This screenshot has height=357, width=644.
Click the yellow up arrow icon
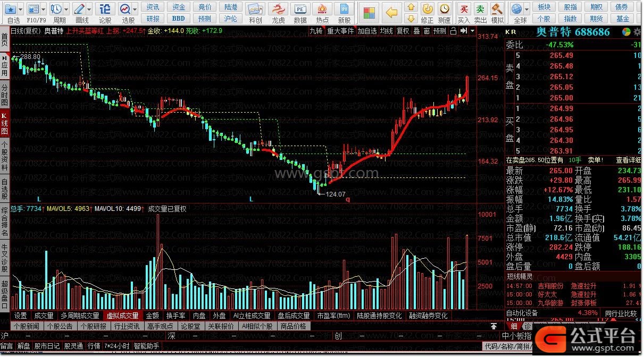[x=411, y=6]
